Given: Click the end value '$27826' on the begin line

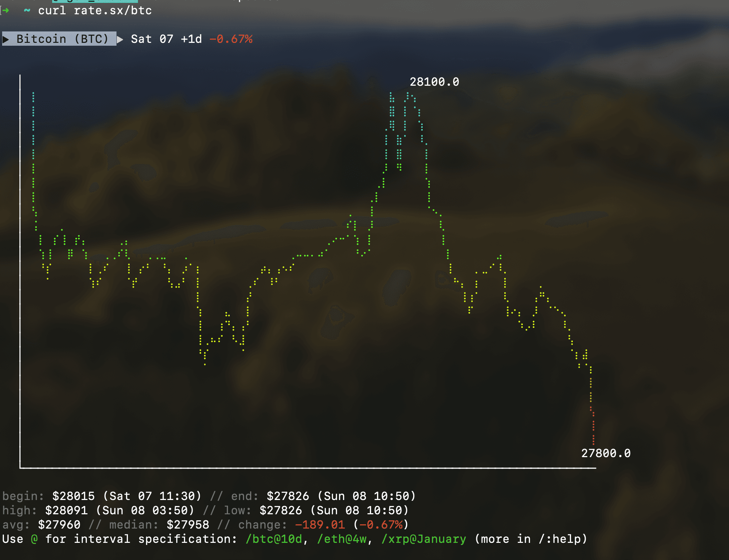Looking at the screenshot, I should [x=288, y=496].
